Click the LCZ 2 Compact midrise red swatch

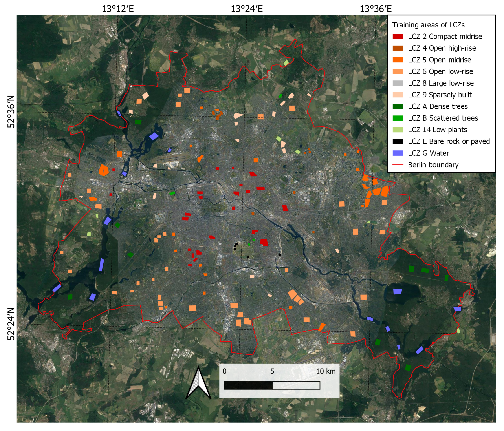[398, 37]
